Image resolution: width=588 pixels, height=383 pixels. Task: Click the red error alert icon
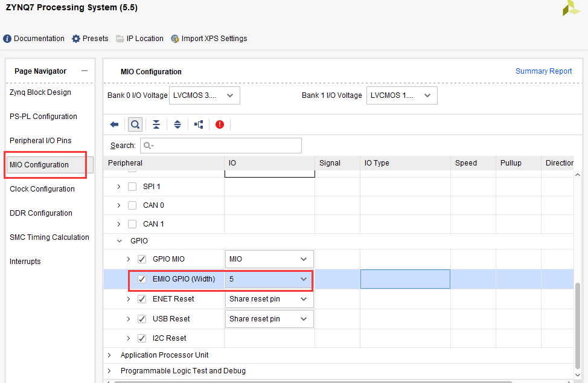[220, 124]
